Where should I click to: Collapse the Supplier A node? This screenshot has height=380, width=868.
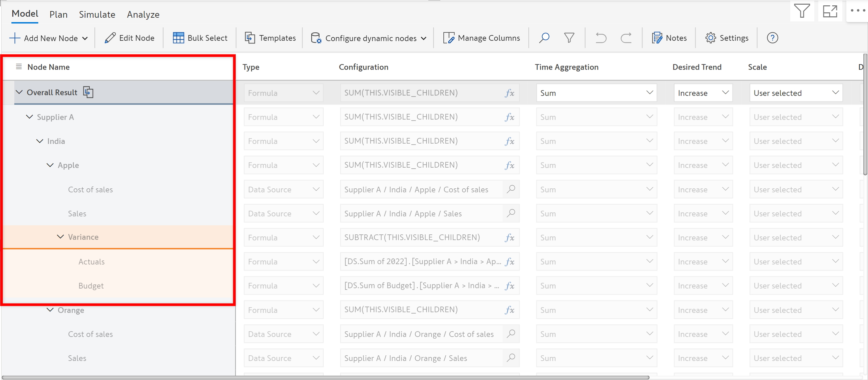pos(30,117)
